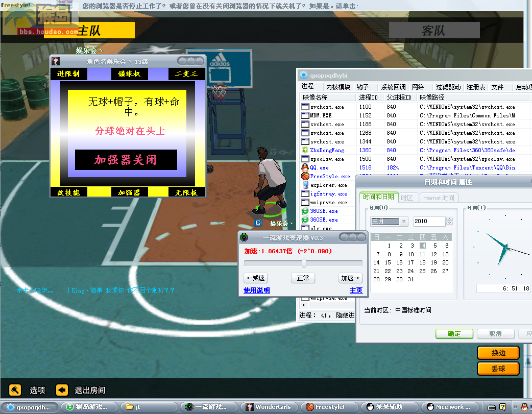Open 选项 options hammer icon

pos(15,390)
